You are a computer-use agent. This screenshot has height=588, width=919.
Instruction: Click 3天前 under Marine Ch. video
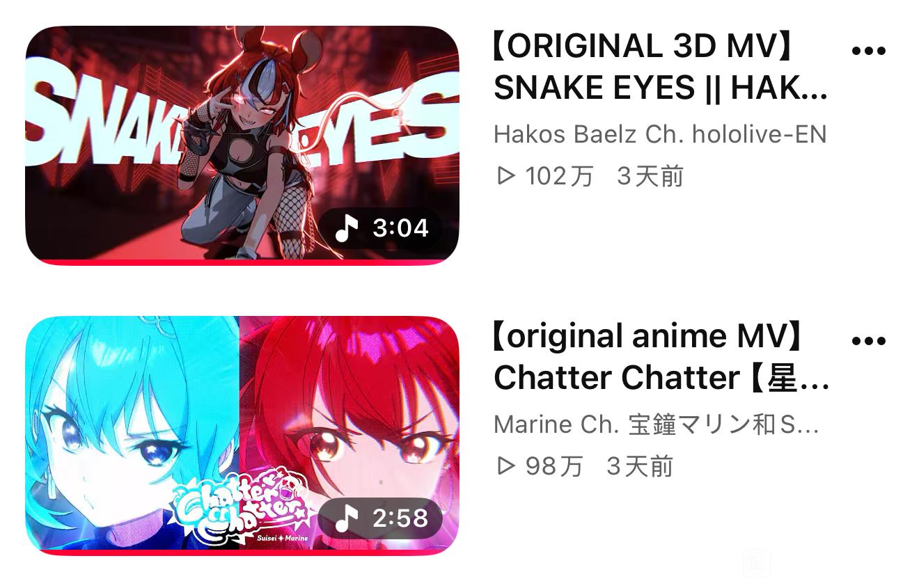coord(640,466)
